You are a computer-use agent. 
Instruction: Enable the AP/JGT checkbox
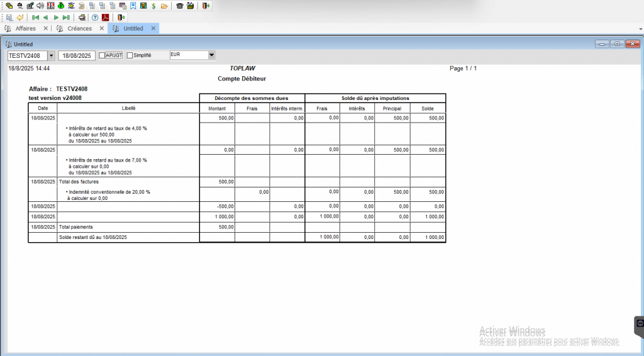102,55
